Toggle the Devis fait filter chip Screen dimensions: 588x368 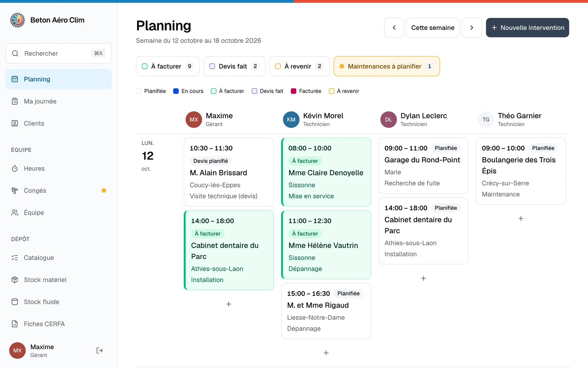(x=234, y=66)
